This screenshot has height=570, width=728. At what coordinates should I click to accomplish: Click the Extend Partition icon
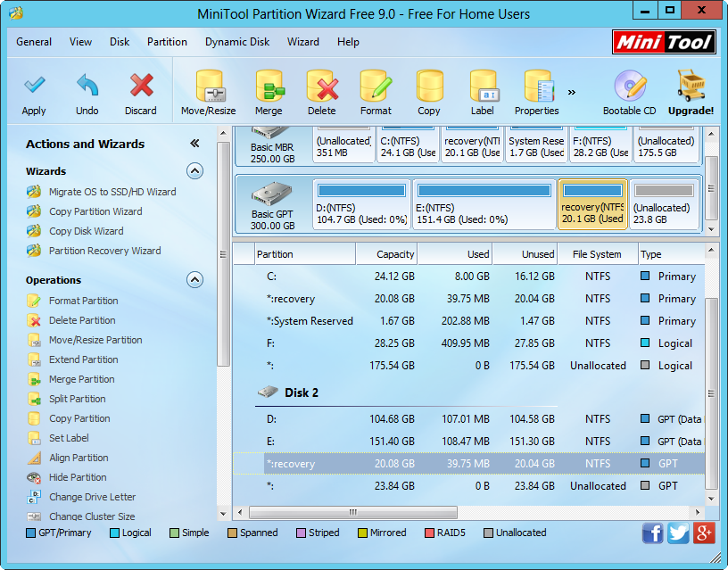click(x=34, y=359)
